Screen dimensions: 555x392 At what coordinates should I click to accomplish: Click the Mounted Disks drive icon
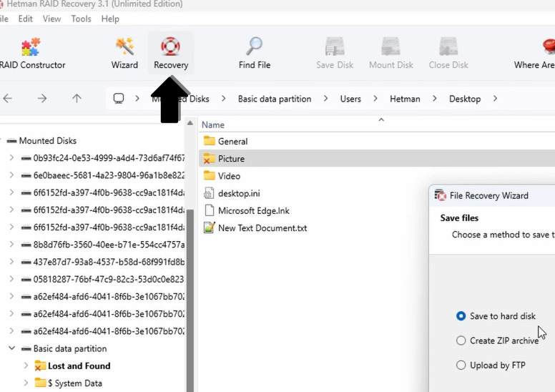tap(11, 141)
